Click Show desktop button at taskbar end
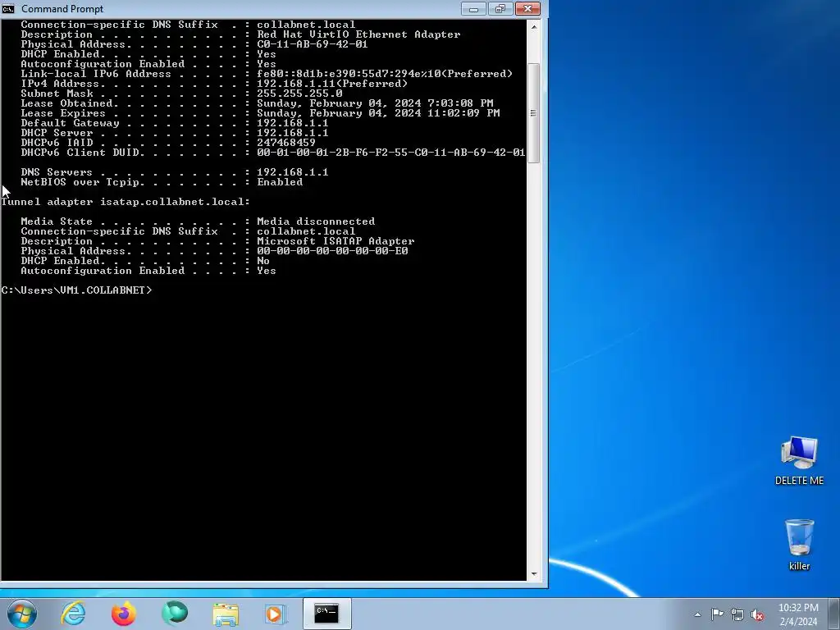 pos(834,614)
